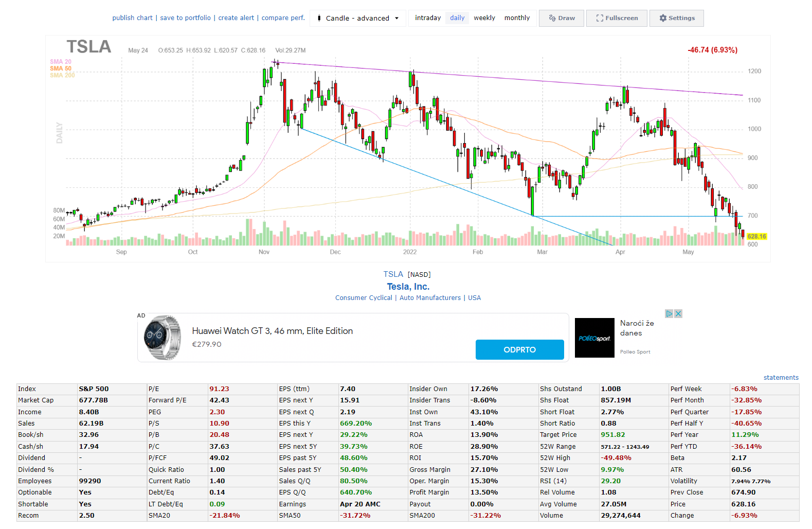Click the Gross Margin value 27.10%

click(484, 470)
